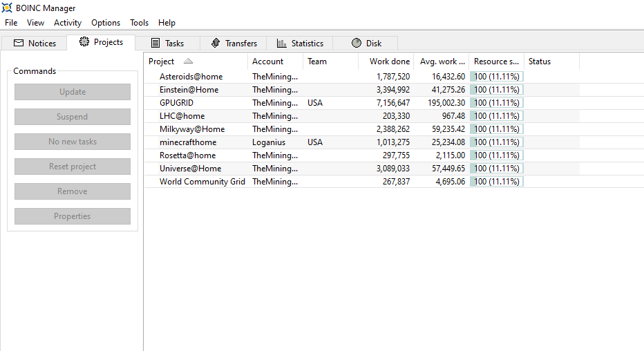Click the Transfers arrows icon
Image resolution: width=644 pixels, height=351 pixels.
tap(216, 43)
